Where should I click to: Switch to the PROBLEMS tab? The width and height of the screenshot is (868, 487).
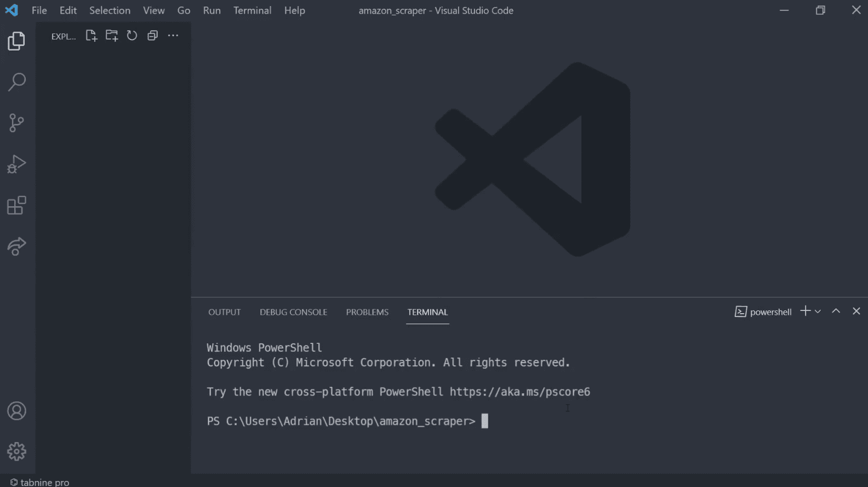367,312
